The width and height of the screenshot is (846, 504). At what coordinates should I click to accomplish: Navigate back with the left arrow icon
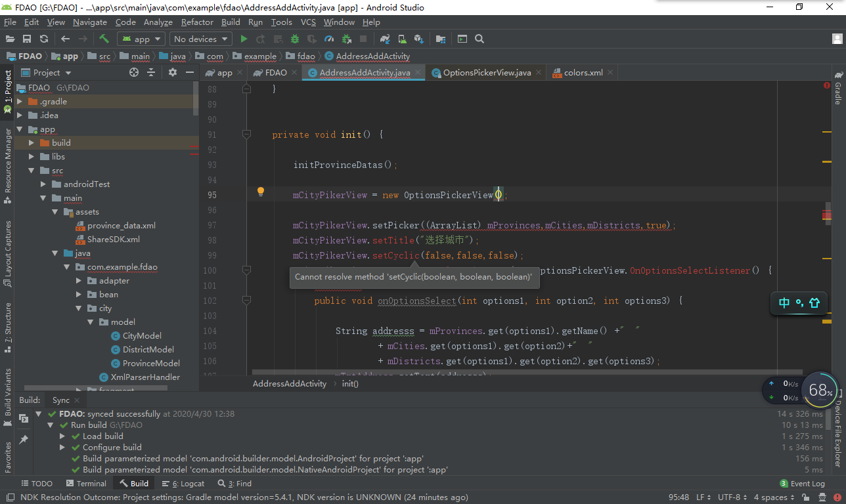point(65,39)
